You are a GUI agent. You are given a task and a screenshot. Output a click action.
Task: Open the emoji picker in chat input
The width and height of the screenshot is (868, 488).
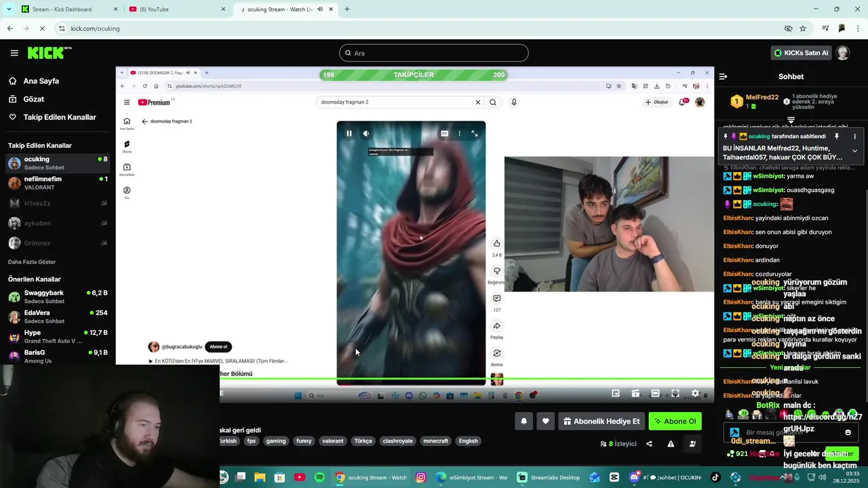coord(848,432)
